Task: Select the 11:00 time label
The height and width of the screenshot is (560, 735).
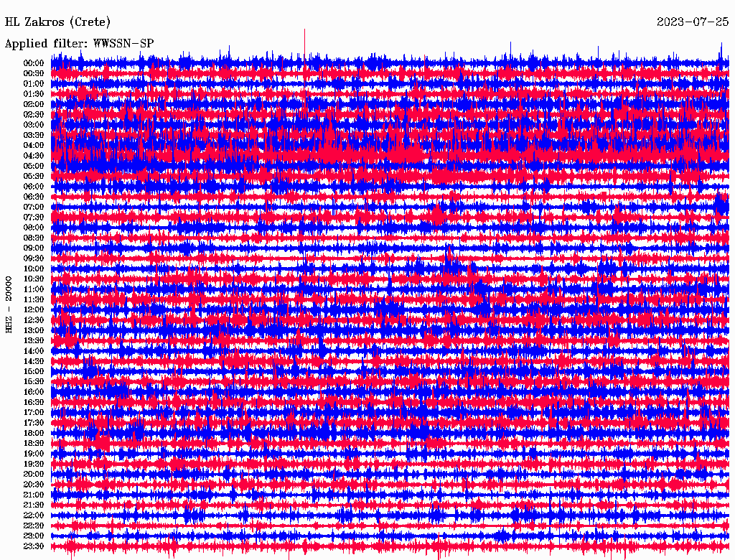Action: click(x=34, y=289)
